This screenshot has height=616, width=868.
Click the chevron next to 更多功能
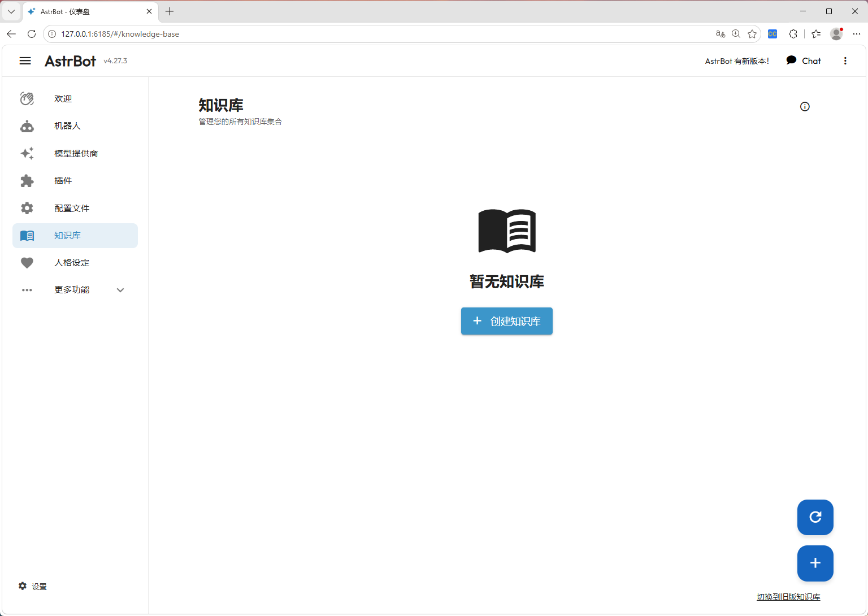click(120, 290)
